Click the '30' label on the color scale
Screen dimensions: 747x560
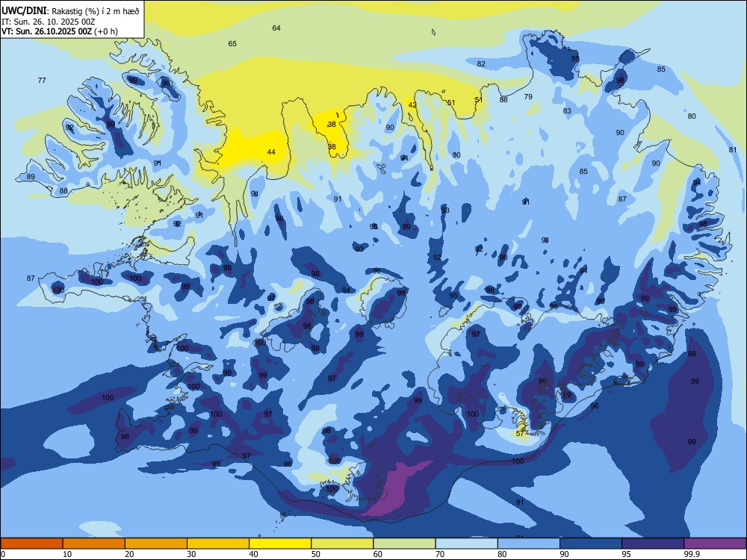[x=191, y=554]
